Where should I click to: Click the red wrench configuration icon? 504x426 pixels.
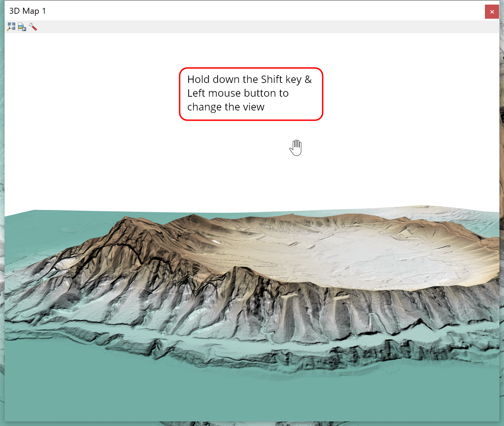coord(33,26)
